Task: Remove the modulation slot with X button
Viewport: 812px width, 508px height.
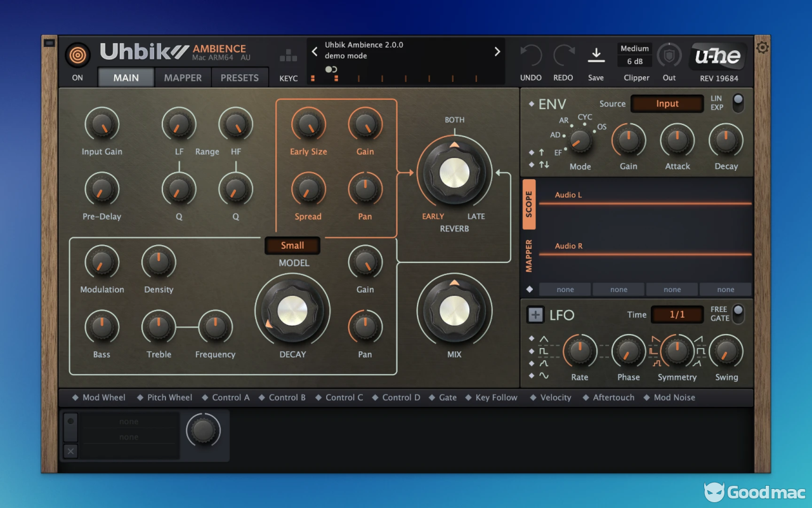Action: [x=70, y=451]
